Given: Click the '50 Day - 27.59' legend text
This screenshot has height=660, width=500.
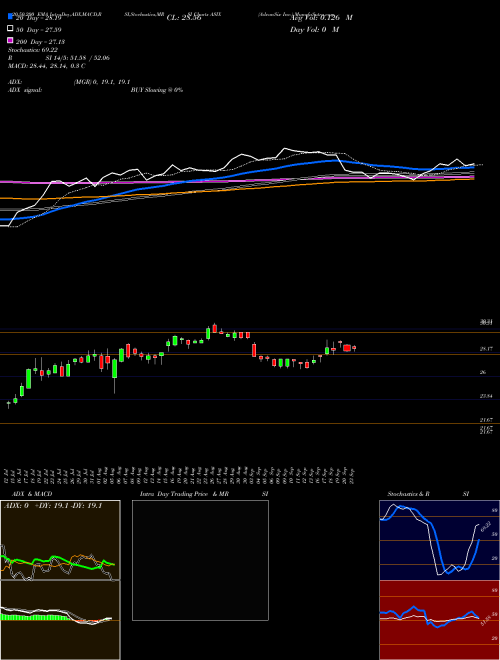Looking at the screenshot, I should [x=39, y=30].
